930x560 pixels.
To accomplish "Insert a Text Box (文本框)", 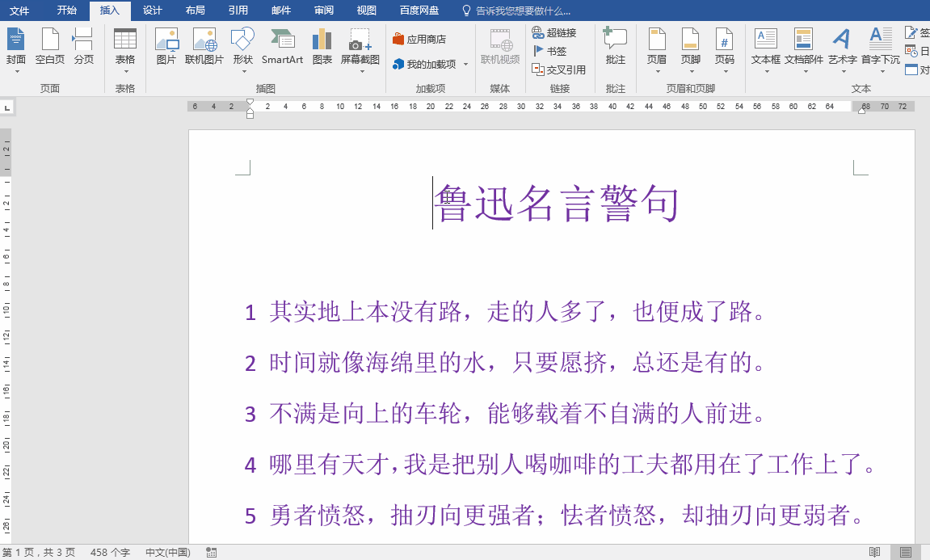I will (766, 48).
